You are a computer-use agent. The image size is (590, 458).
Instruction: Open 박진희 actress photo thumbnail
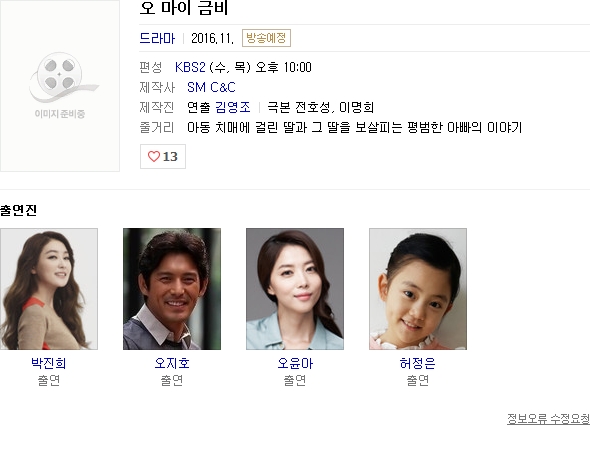[49, 289]
